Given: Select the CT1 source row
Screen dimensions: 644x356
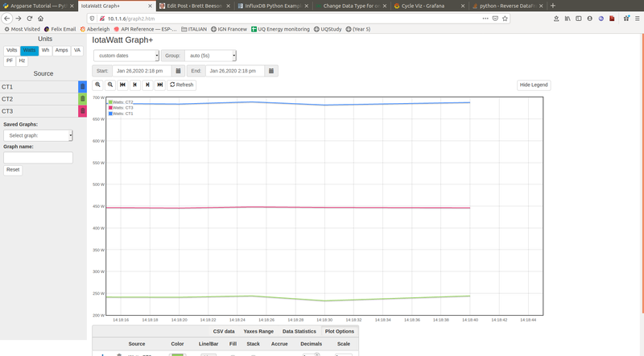Looking at the screenshot, I should coord(39,87).
